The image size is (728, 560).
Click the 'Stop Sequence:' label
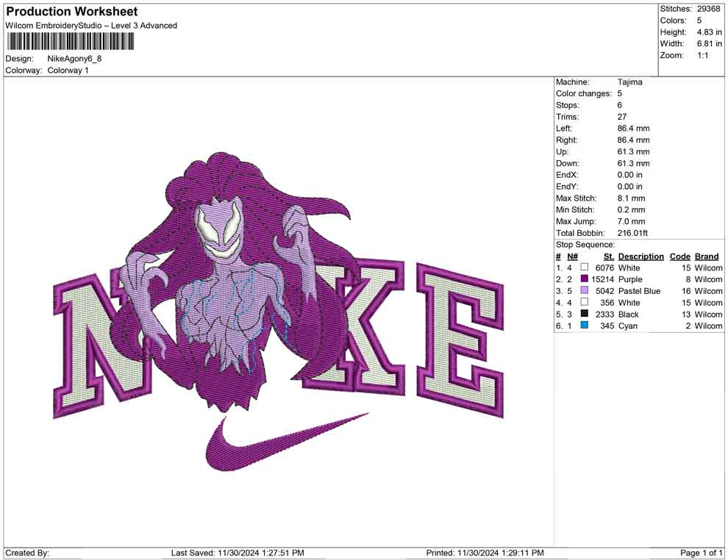coord(585,245)
